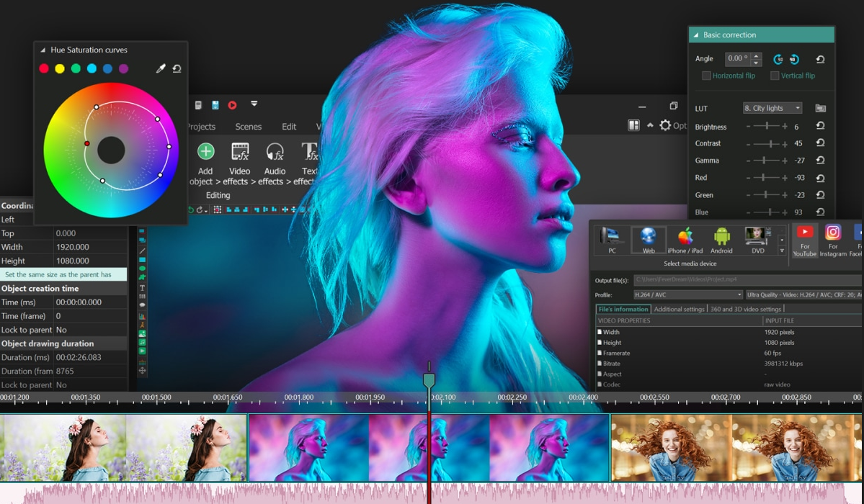Select the iPhone / iPad device
This screenshot has height=504, width=864.
click(x=685, y=240)
